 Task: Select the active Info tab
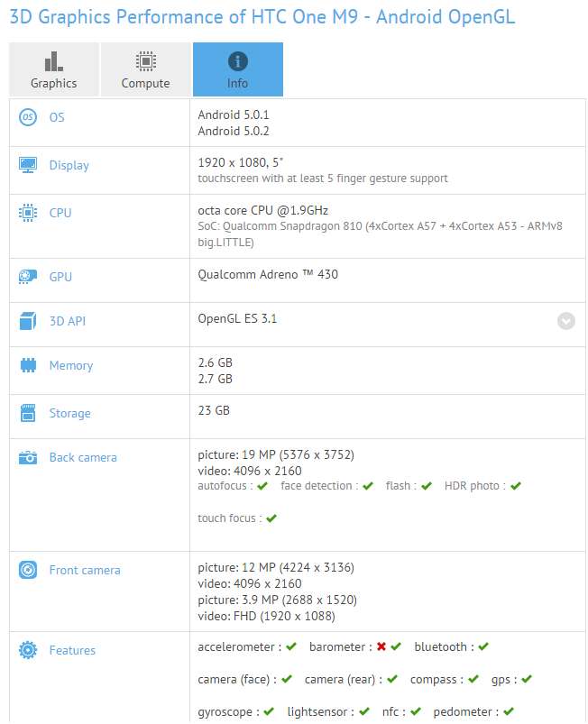[237, 70]
